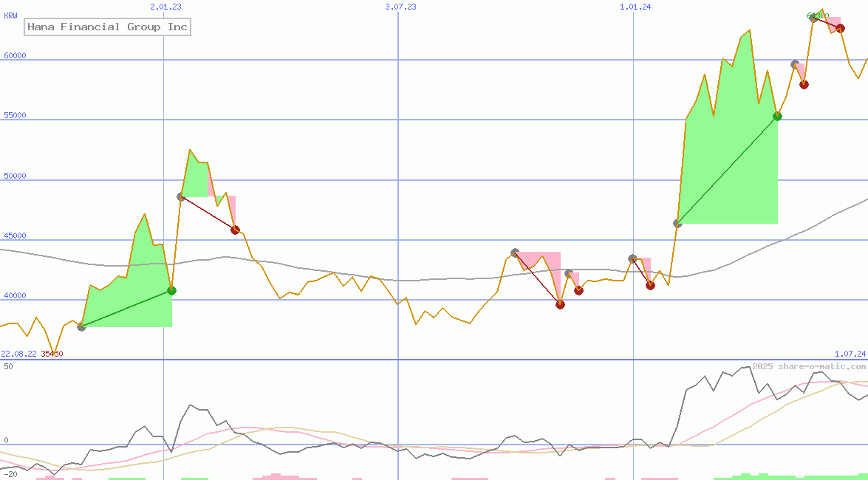The image size is (868, 480).
Task: Click green exit dot on the 55000 line
Action: click(778, 116)
